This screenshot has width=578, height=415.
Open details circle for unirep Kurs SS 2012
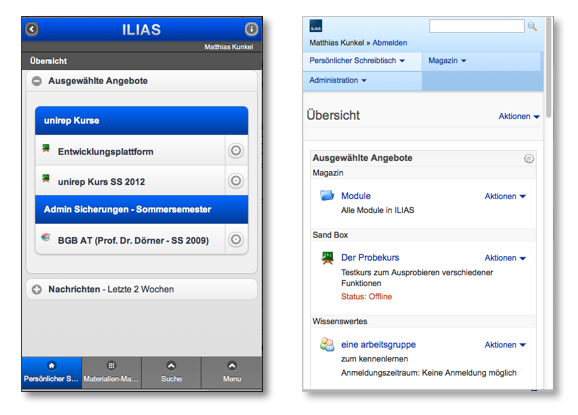[236, 181]
